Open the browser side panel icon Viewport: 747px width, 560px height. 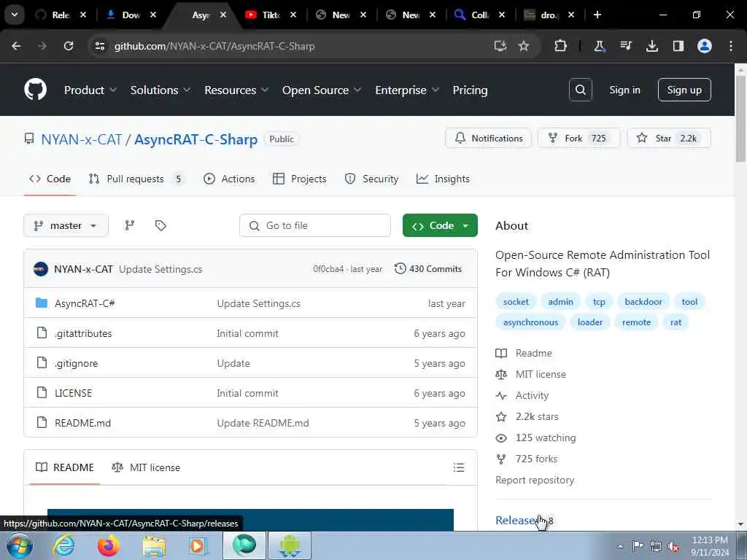678,46
